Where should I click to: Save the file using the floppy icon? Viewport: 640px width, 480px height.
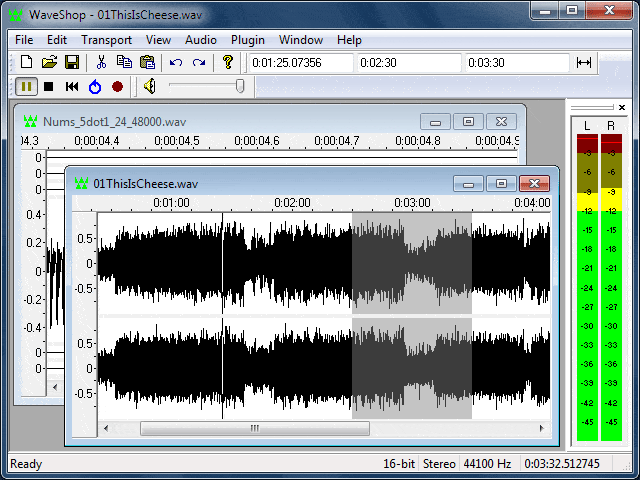click(x=71, y=62)
